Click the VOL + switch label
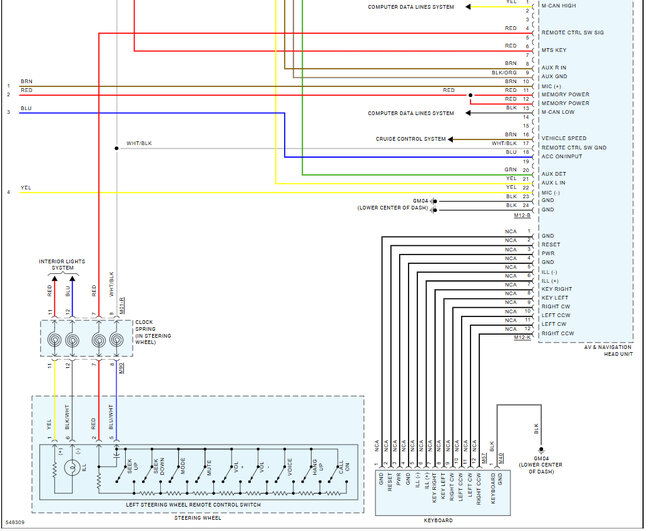Image resolution: width=650 pixels, height=531 pixels. pos(239,466)
